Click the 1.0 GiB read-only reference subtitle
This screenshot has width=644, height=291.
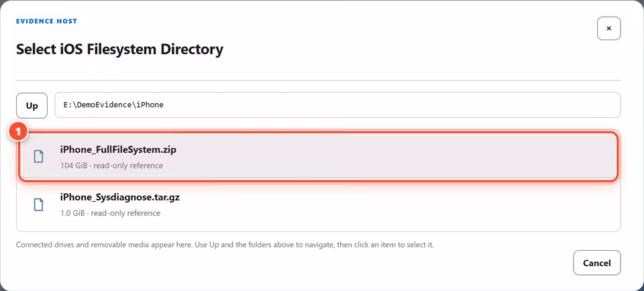pos(110,213)
